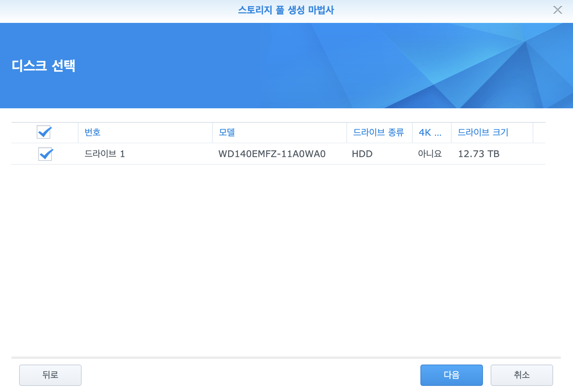
Task: Click the model WD140EMFZ-11A0WA0 cell
Action: click(272, 154)
